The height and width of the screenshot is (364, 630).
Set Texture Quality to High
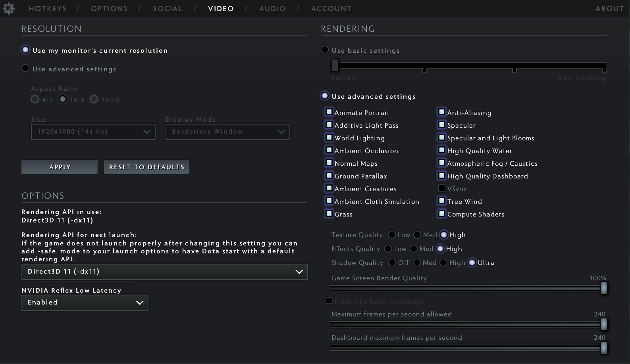coord(444,235)
